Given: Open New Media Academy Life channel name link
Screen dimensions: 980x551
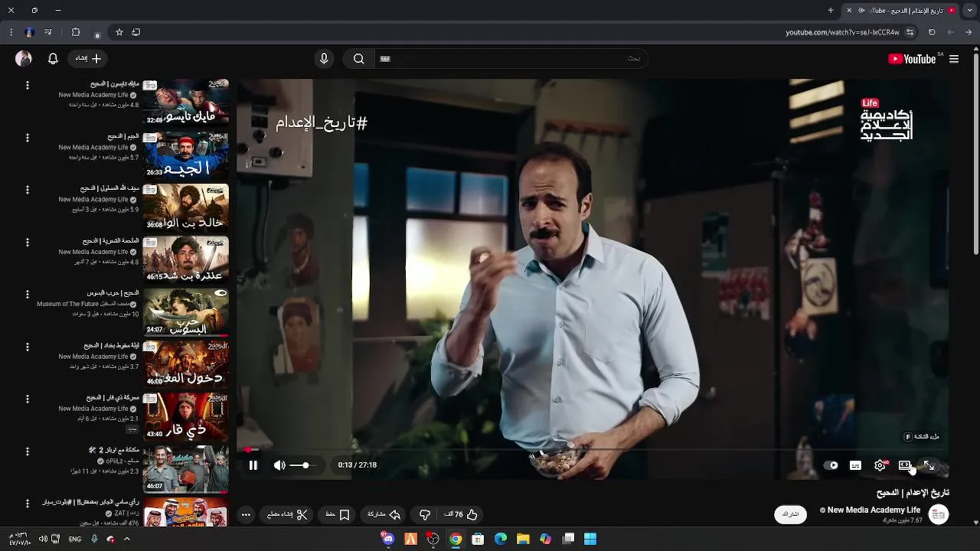Looking at the screenshot, I should pyautogui.click(x=874, y=510).
